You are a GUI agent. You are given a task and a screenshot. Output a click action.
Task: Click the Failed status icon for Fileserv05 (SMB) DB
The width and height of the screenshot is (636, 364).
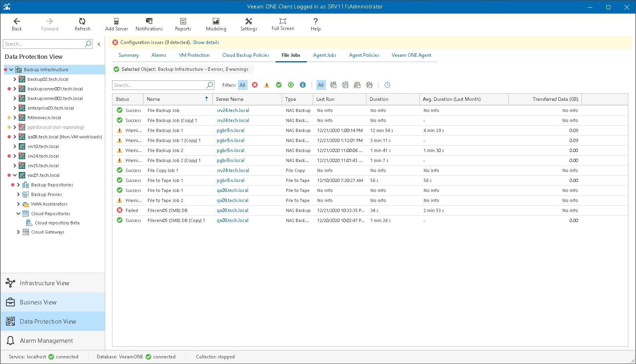[x=119, y=210]
